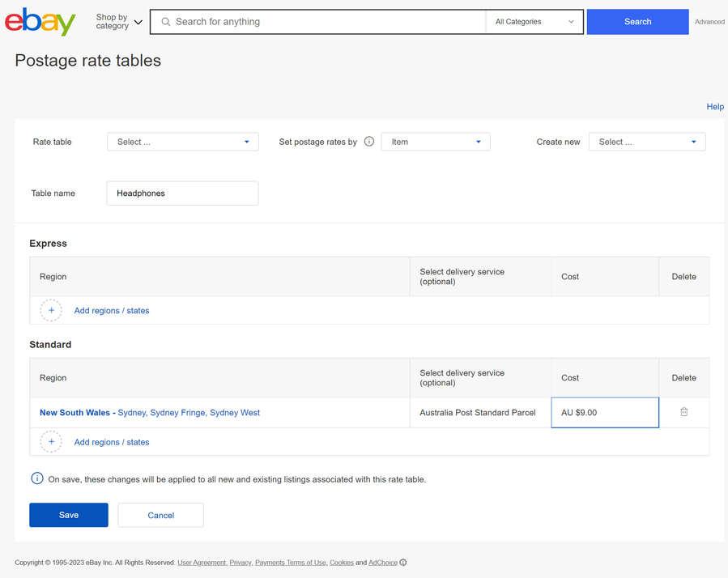Open the Rate table Select dropdown
728x578 pixels.
point(183,142)
